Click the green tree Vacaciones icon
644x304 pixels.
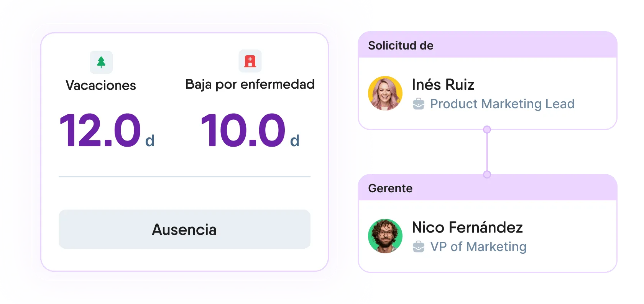click(x=101, y=62)
